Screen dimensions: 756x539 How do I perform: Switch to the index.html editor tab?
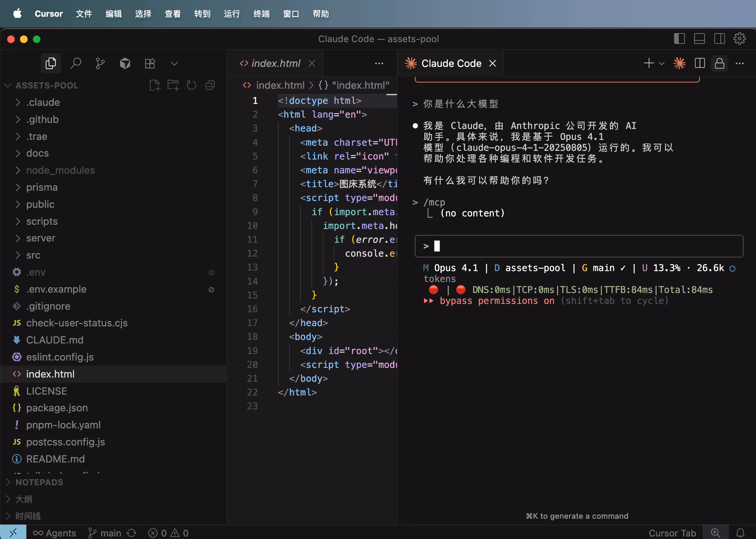click(x=276, y=63)
